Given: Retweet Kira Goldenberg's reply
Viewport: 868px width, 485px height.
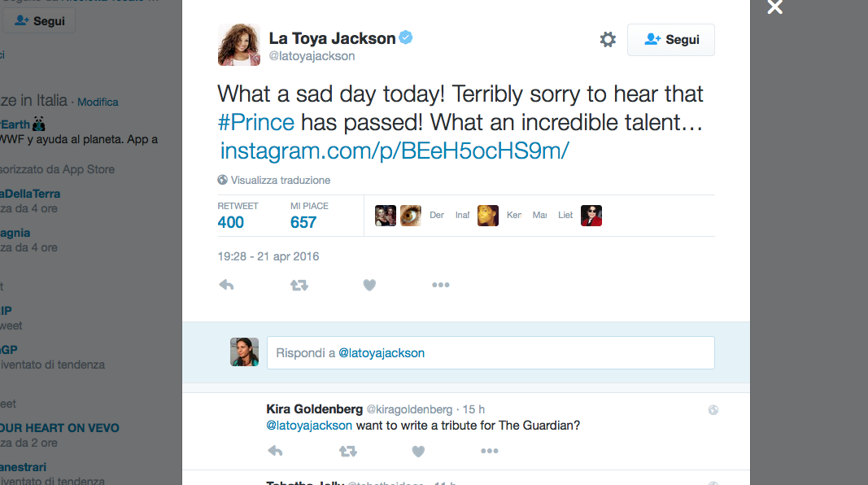Looking at the screenshot, I should (x=347, y=451).
